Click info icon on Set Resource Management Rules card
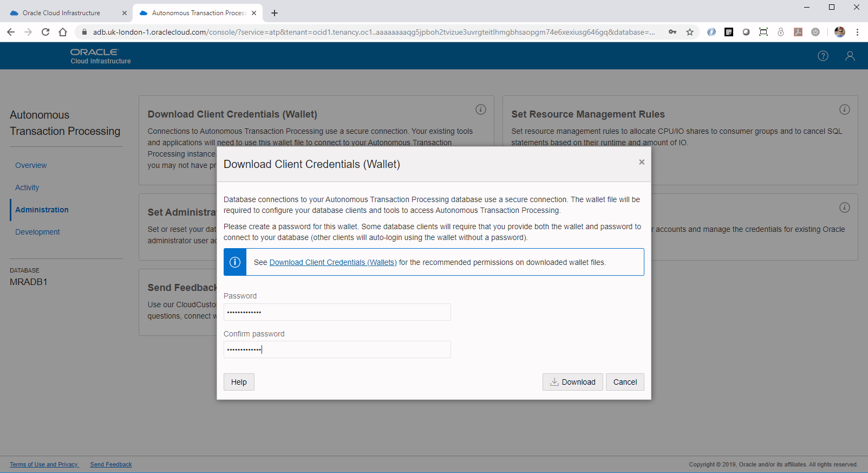The height and width of the screenshot is (473, 868). pyautogui.click(x=845, y=109)
